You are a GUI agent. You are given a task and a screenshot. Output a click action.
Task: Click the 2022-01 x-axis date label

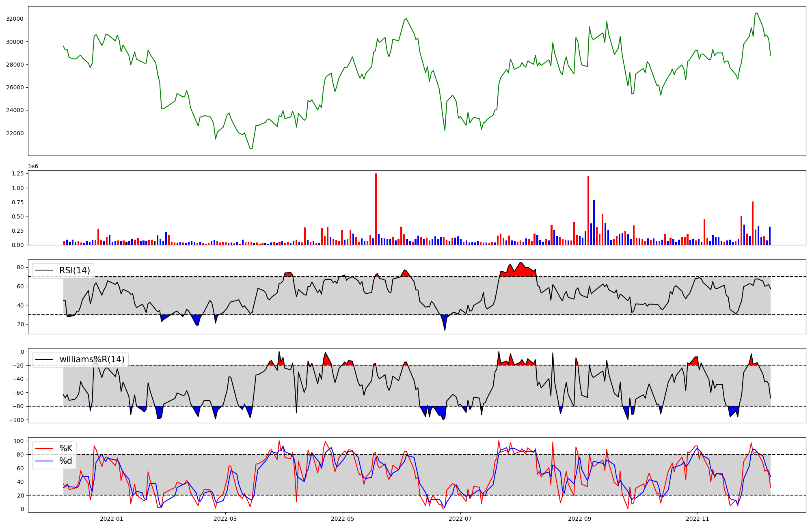coord(111,519)
